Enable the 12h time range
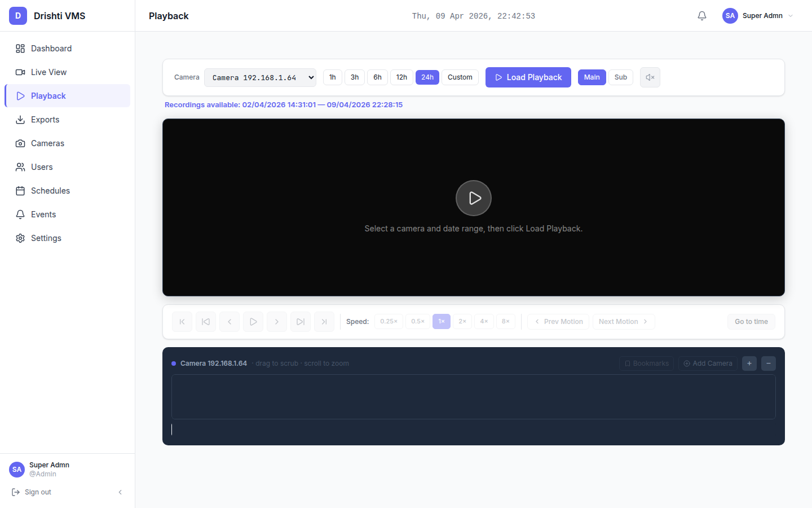This screenshot has width=812, height=508. pyautogui.click(x=401, y=77)
